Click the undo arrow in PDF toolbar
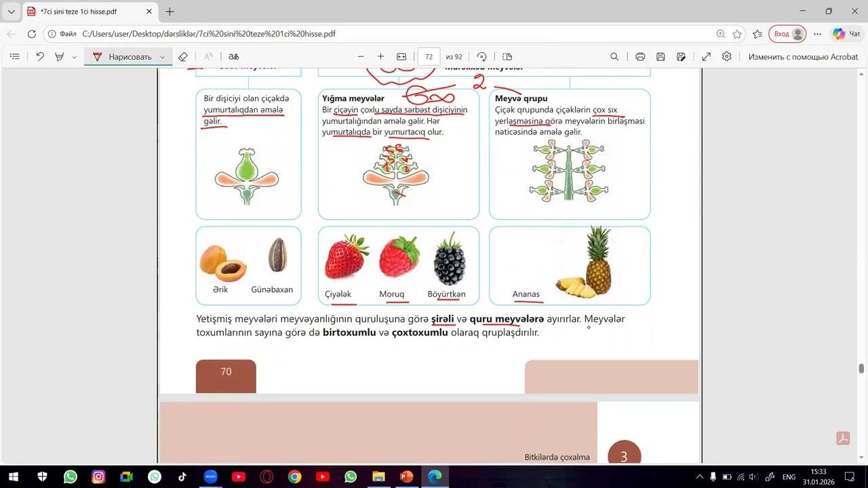The height and width of the screenshot is (488, 868). click(40, 57)
